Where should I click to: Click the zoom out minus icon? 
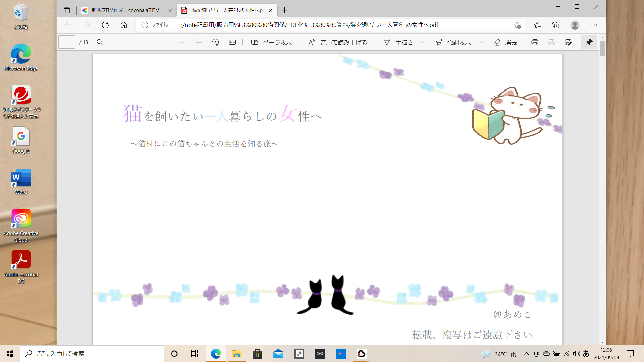tap(182, 42)
